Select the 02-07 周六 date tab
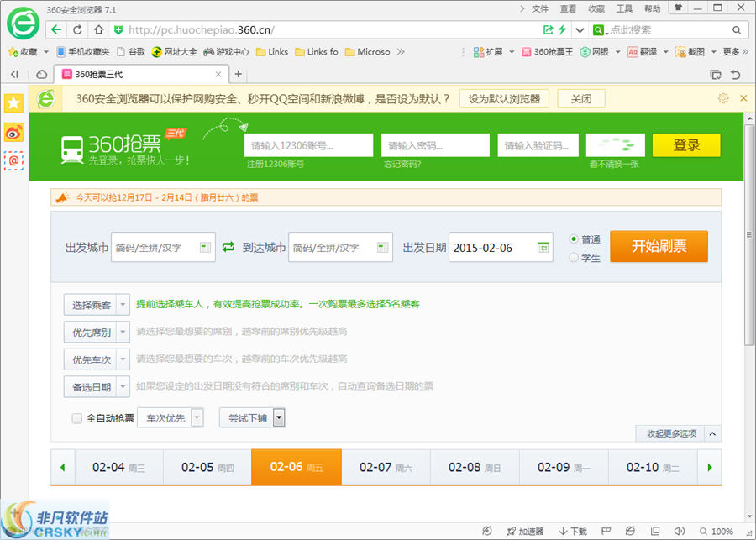Viewport: 756px width, 540px height. click(x=386, y=467)
